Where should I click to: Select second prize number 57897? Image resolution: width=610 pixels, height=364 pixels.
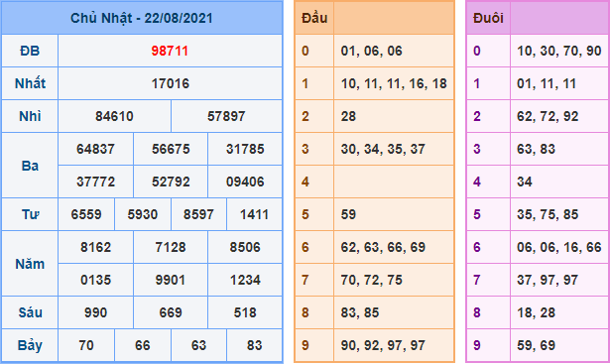pyautogui.click(x=226, y=116)
